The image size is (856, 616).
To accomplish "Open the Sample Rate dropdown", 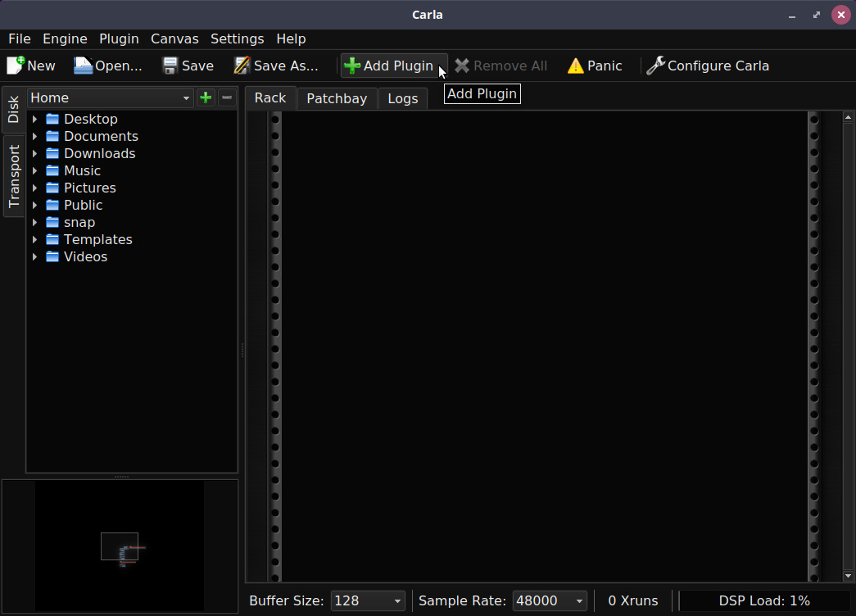I will click(549, 600).
